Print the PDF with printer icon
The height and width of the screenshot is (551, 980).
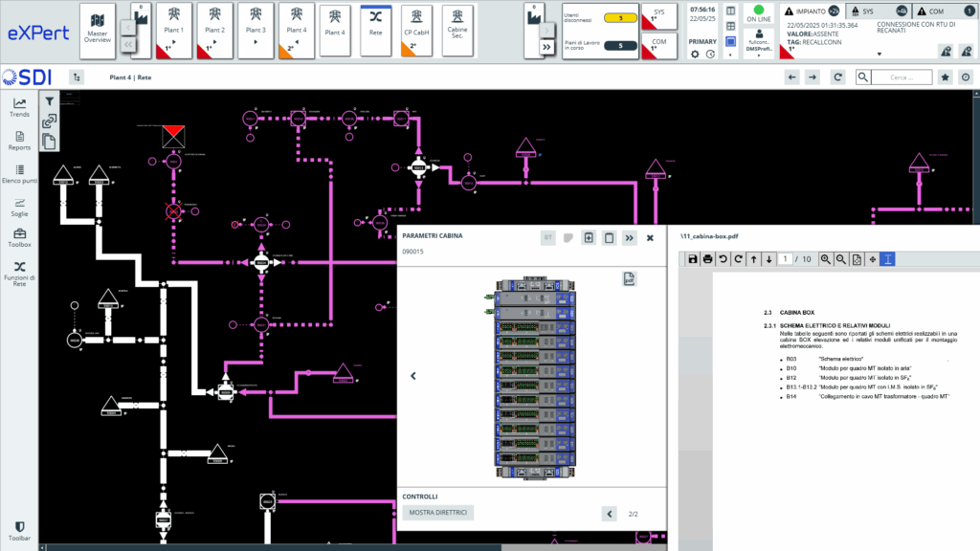click(x=707, y=259)
